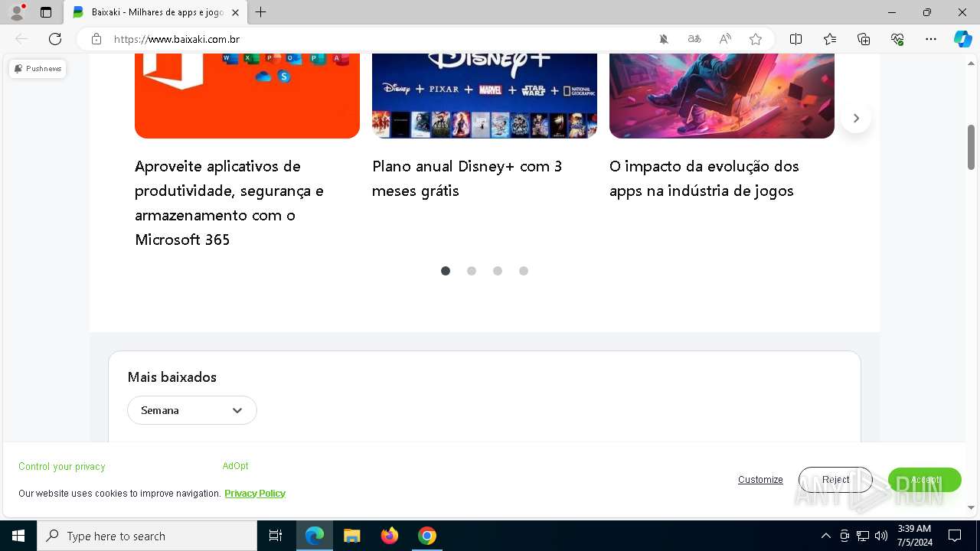This screenshot has width=980, height=551.
Task: Open tab actions menu icon
Action: pos(46,12)
